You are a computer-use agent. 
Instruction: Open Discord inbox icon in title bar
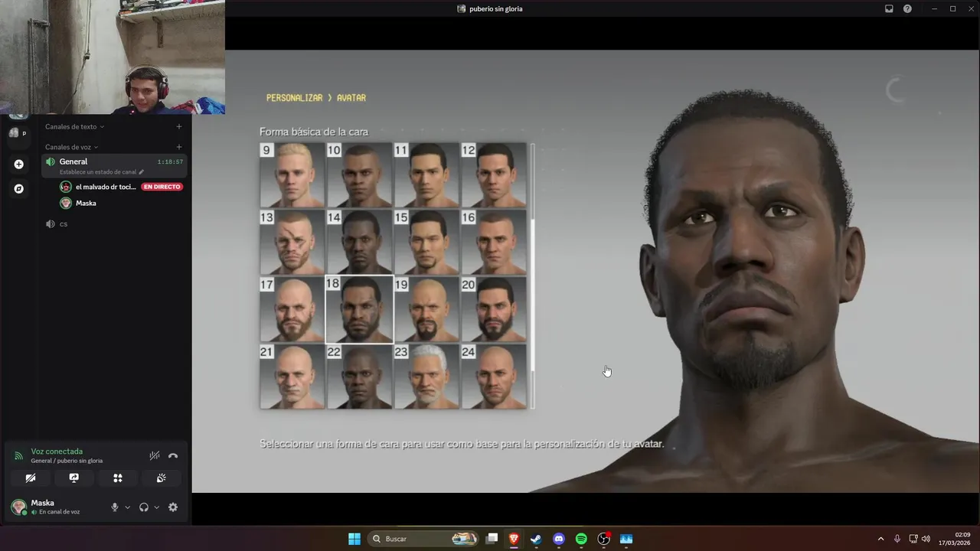pos(889,8)
